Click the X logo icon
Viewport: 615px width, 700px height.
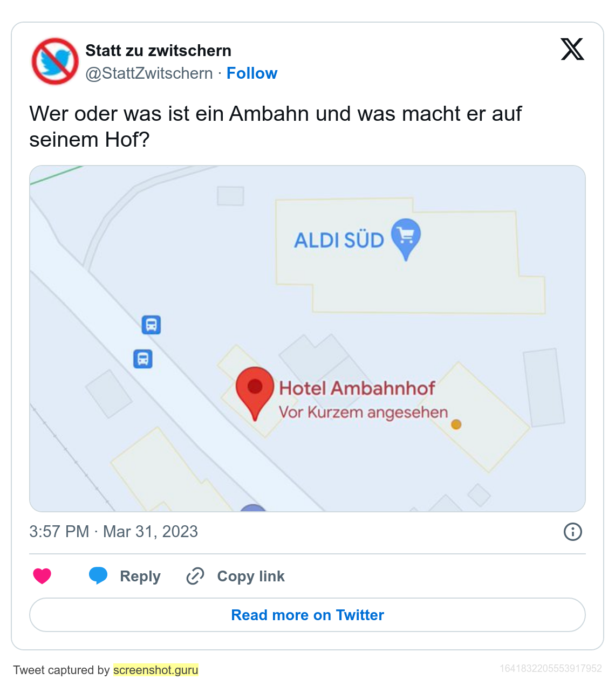click(572, 49)
